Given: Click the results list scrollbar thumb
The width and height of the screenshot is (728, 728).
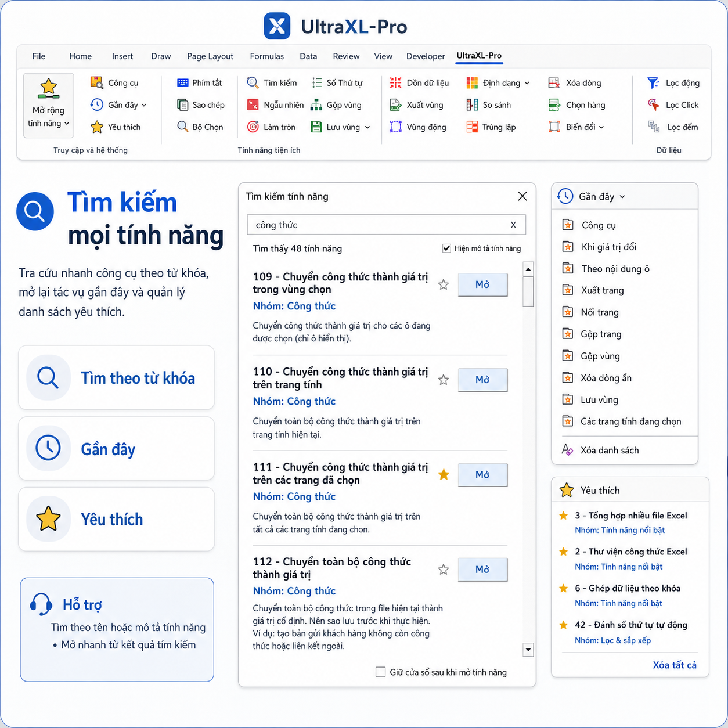Looking at the screenshot, I should (x=528, y=291).
